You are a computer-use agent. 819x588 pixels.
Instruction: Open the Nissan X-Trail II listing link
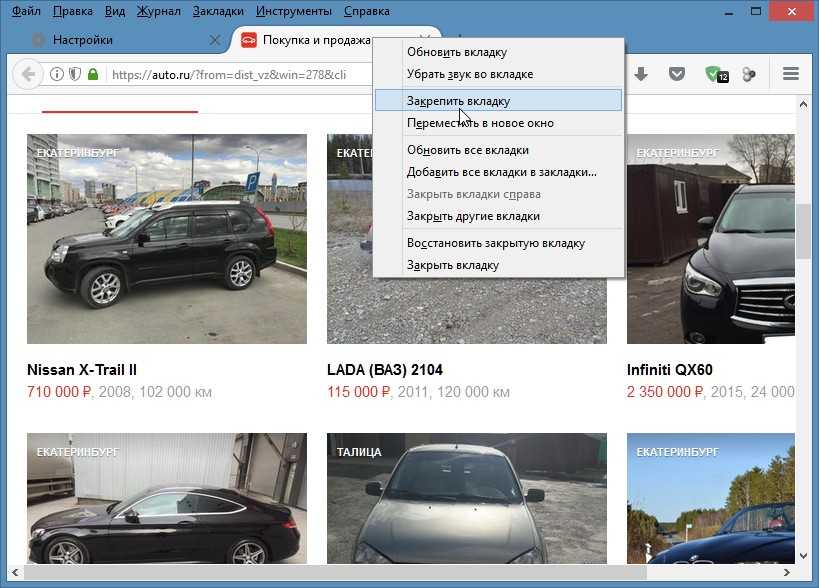[x=82, y=370]
